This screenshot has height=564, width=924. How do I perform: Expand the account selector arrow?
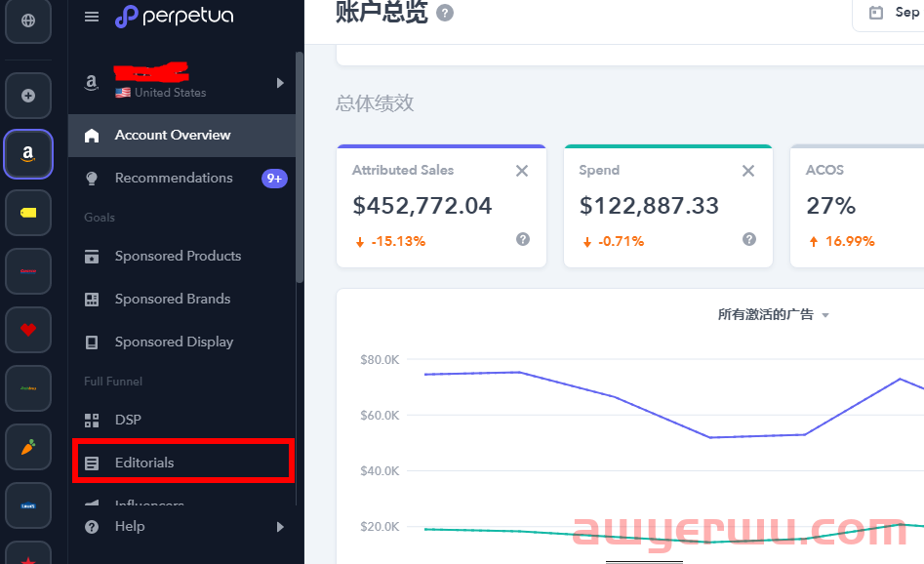tap(280, 83)
